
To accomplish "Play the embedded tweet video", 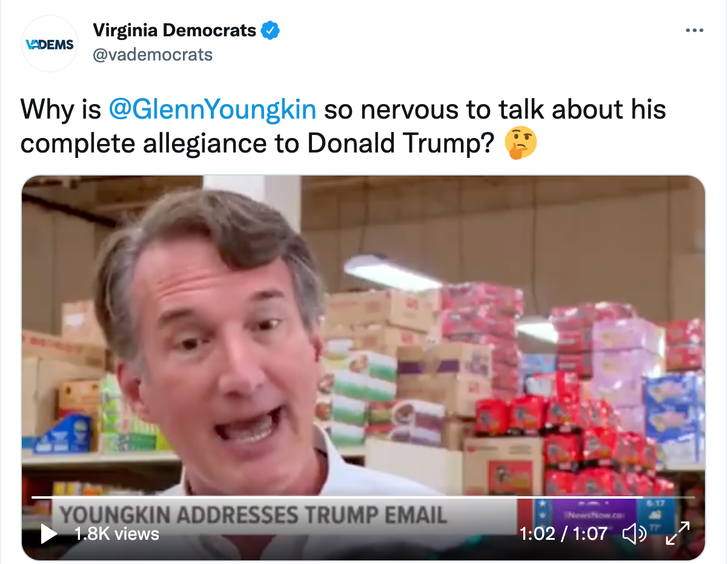I will 48,533.
